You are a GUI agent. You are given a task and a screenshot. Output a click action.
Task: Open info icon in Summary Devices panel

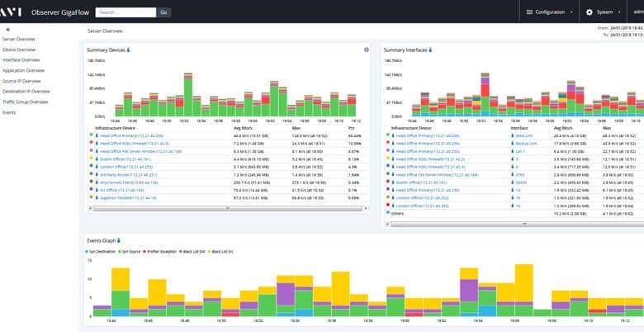(x=367, y=50)
